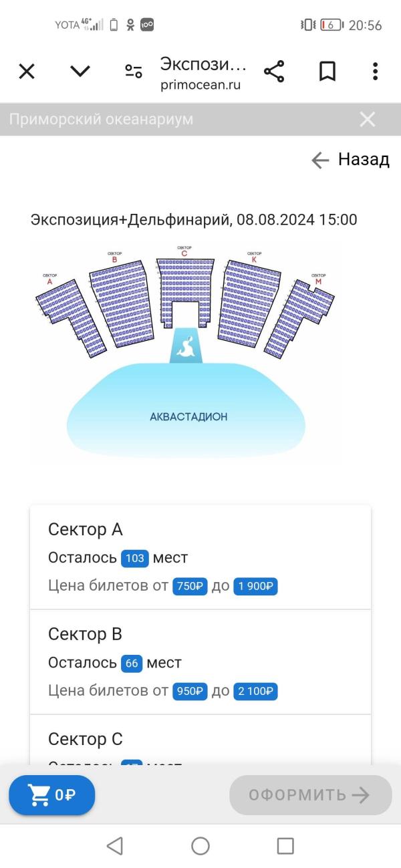The width and height of the screenshot is (401, 868).
Task: Tap the minimize chevron down icon
Action: [80, 71]
